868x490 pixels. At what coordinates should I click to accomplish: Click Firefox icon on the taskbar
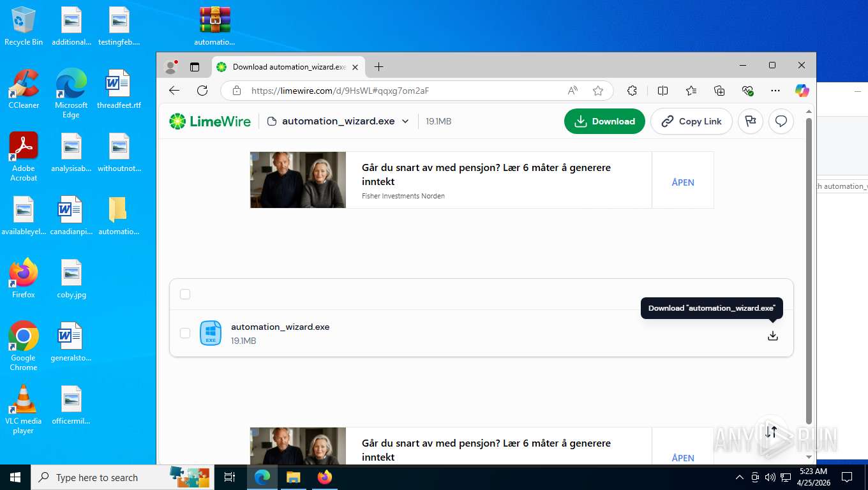coord(325,477)
